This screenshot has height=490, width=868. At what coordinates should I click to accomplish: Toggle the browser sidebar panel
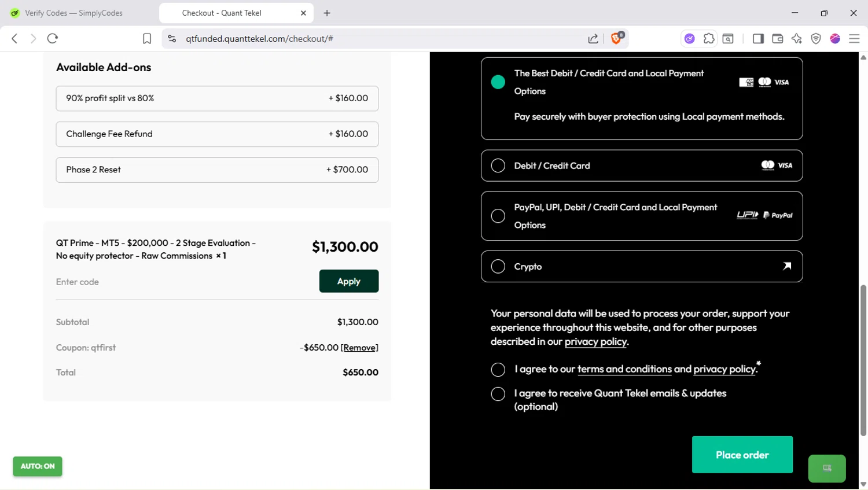(758, 39)
